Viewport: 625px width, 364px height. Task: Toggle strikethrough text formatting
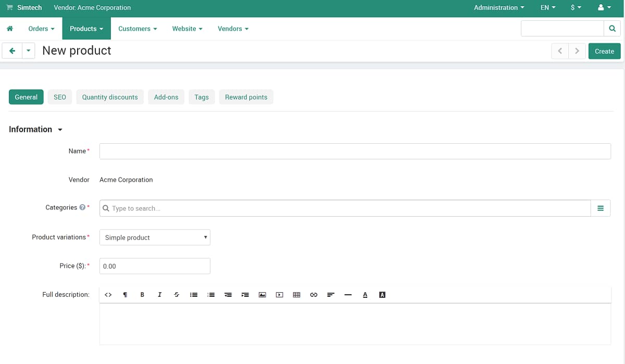click(x=177, y=294)
